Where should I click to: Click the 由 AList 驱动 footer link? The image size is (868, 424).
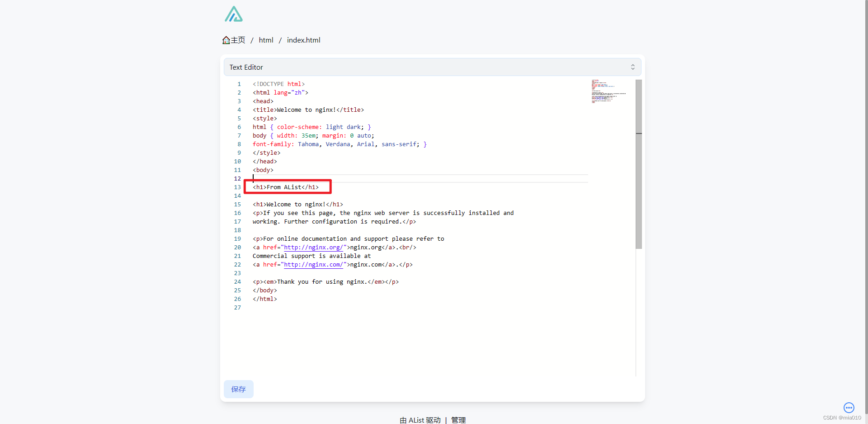(420, 420)
